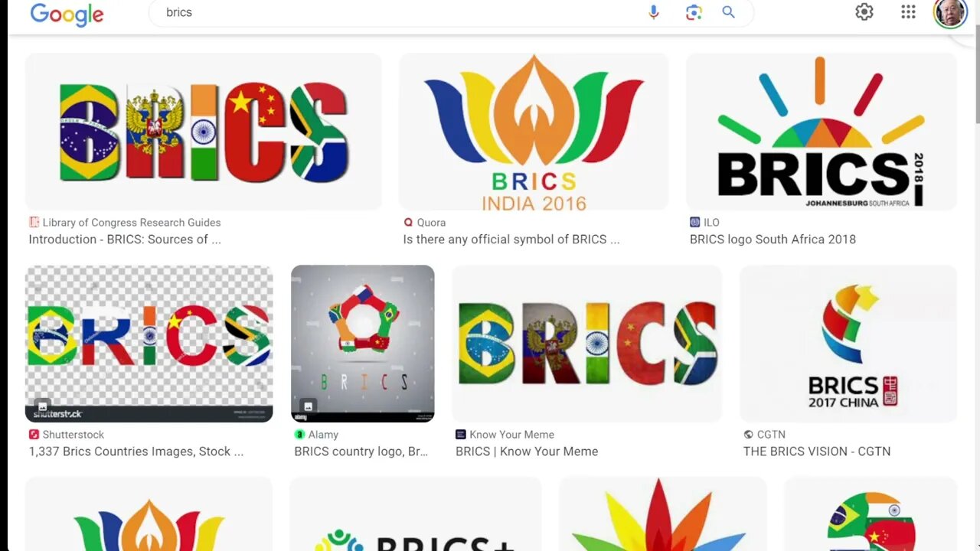Open the Google apps grid
This screenshot has width=980, height=551.
tap(908, 12)
